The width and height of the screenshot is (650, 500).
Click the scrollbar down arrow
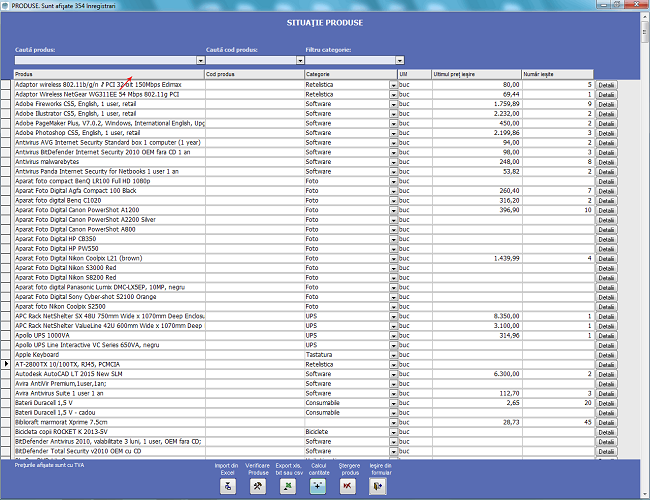tap(645, 494)
